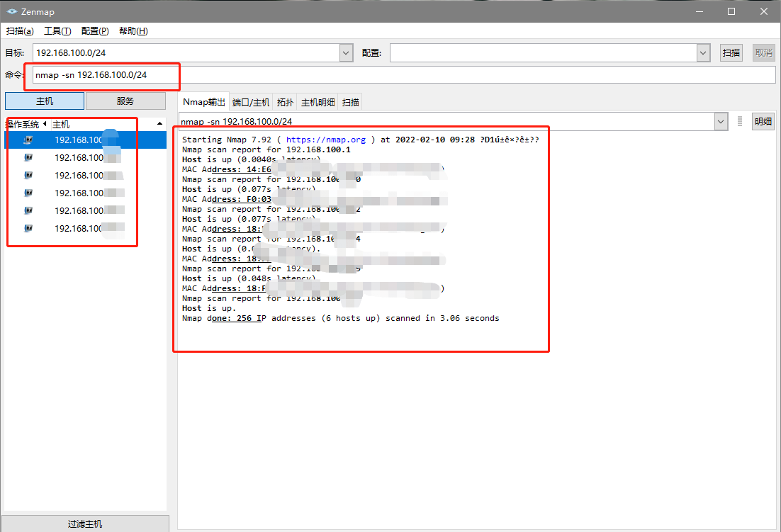Switch to the 拓扑 tab
Screen dimensions: 781x532
(x=285, y=101)
